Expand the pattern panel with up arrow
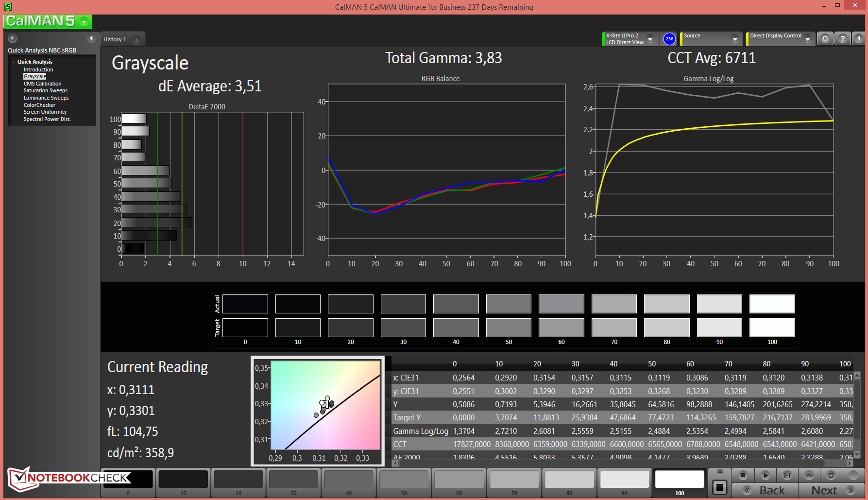The width and height of the screenshot is (868, 500). pyautogui.click(x=720, y=472)
